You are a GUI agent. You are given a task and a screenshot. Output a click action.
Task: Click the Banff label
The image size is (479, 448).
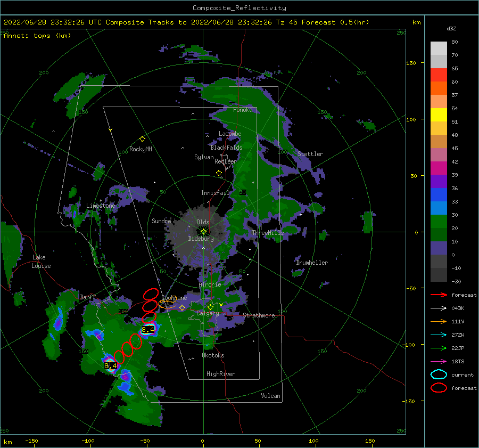pyautogui.click(x=88, y=297)
